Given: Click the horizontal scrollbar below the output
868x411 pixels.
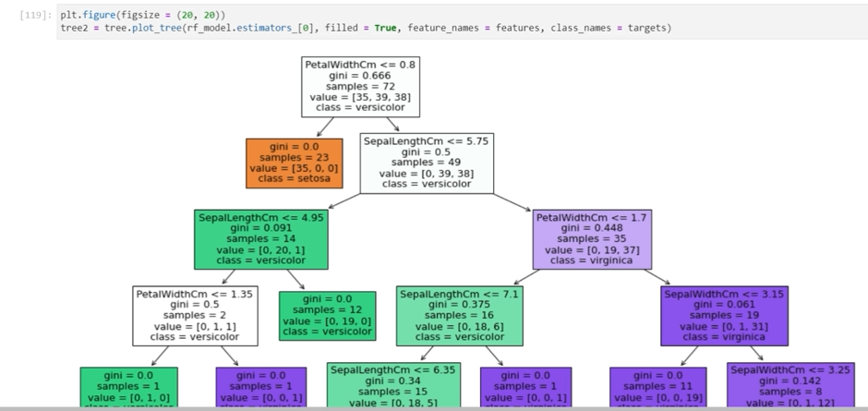Looking at the screenshot, I should 434,407.
